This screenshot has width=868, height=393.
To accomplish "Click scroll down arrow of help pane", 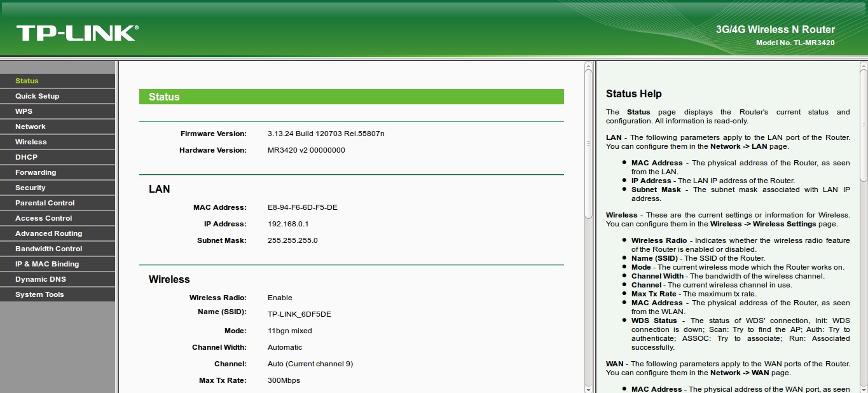I will [x=864, y=389].
